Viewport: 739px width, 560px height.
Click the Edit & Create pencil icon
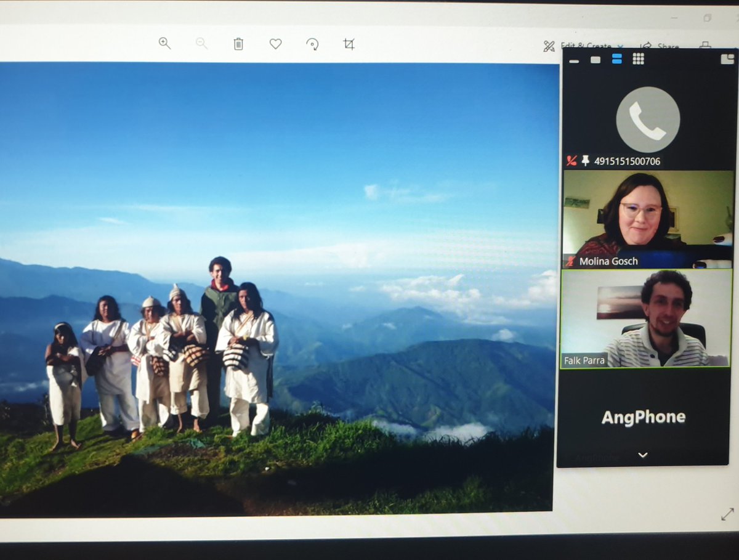pos(549,46)
